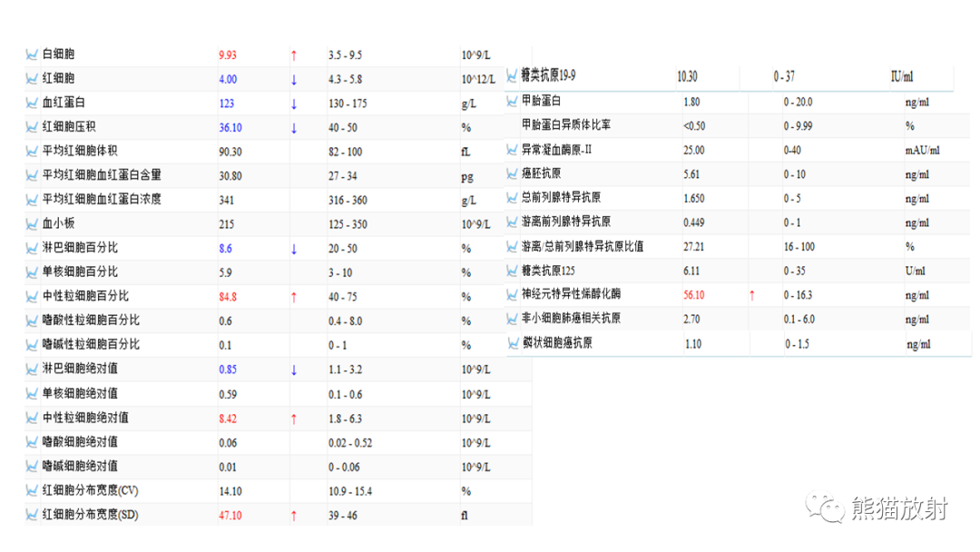Open trend chart icon for 单核细胞百分比

point(31,272)
